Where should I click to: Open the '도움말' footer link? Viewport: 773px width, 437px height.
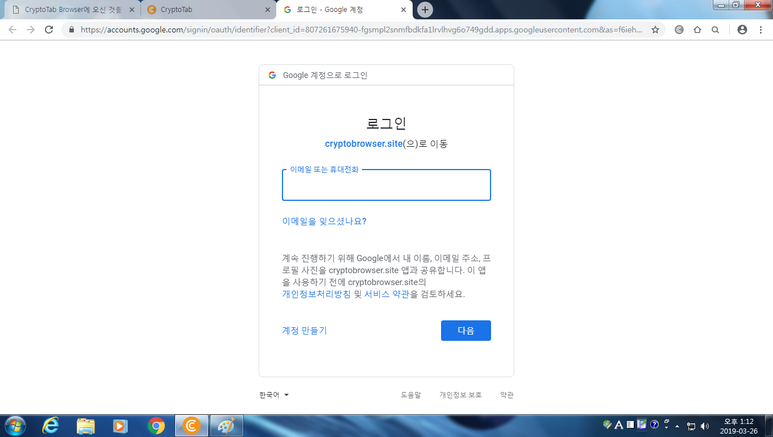(411, 395)
